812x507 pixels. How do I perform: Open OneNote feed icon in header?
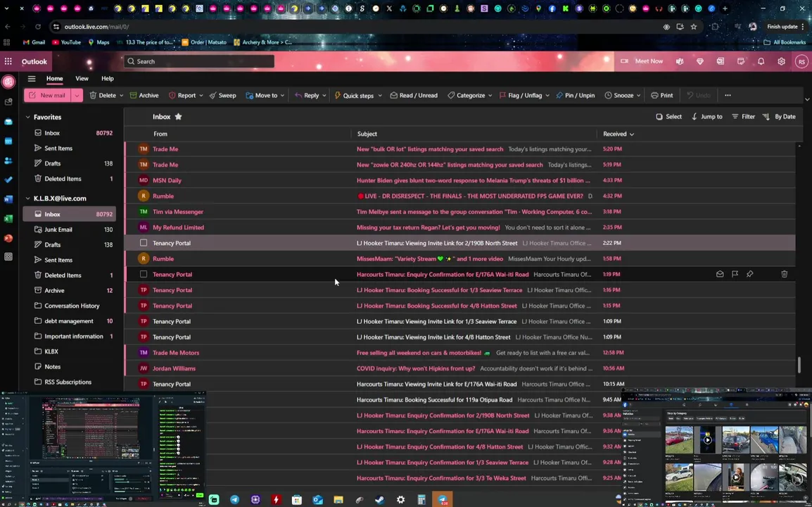coord(721,61)
